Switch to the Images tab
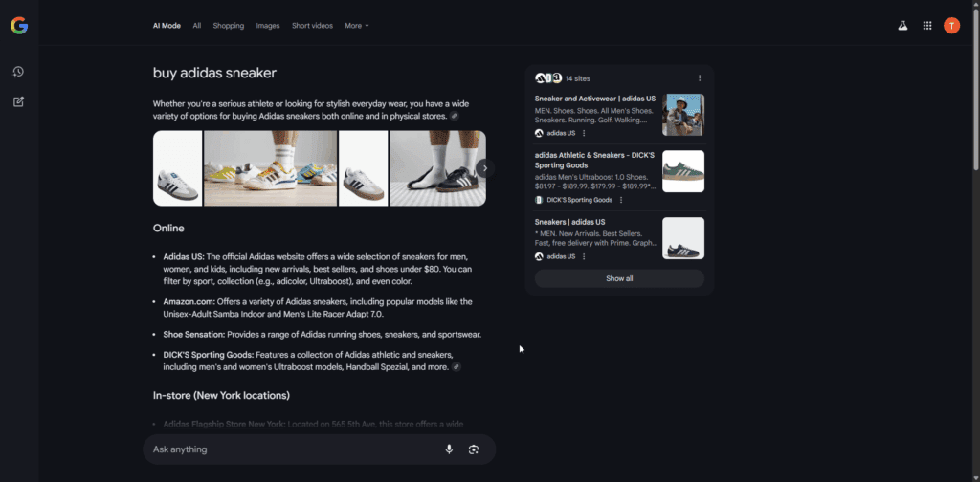The width and height of the screenshot is (980, 482). point(268,26)
